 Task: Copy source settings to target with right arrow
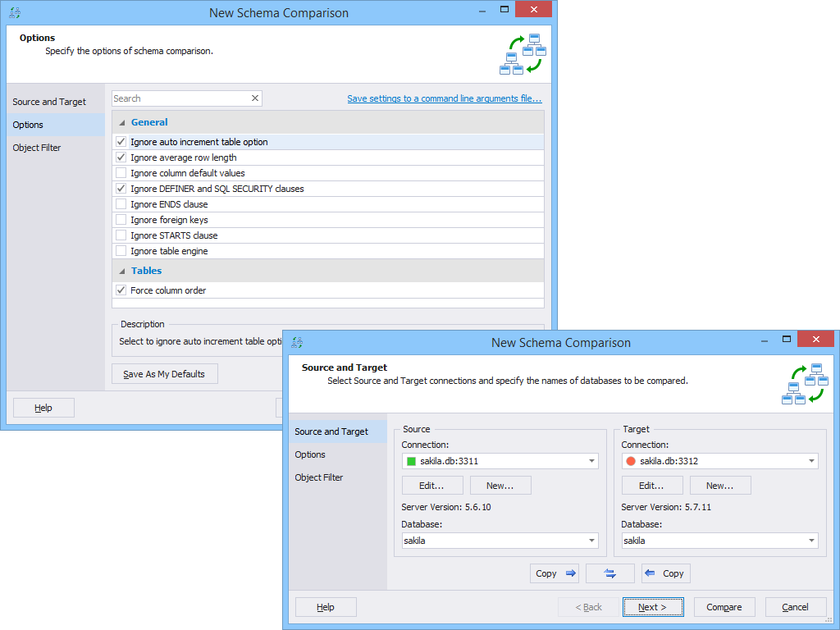coord(555,573)
